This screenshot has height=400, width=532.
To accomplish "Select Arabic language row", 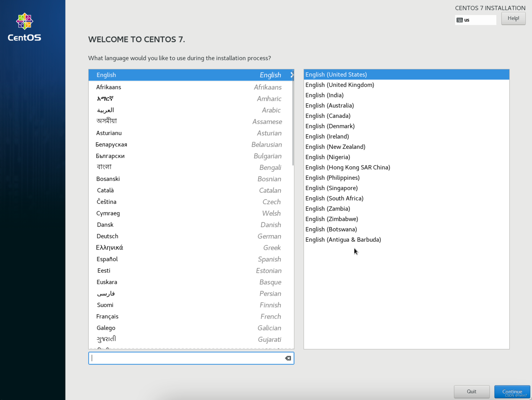I will [x=191, y=110].
